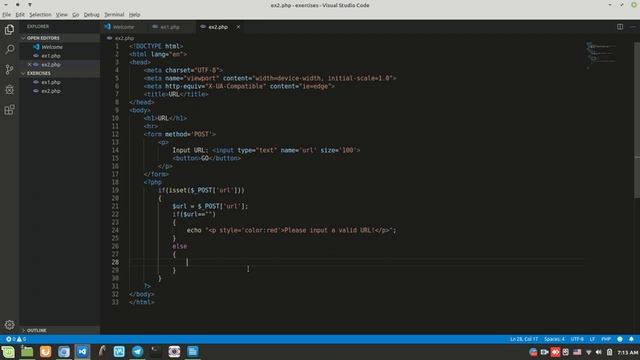The image size is (640, 360).
Task: Click the eye-icon app in taskbar
Action: (x=174, y=351)
